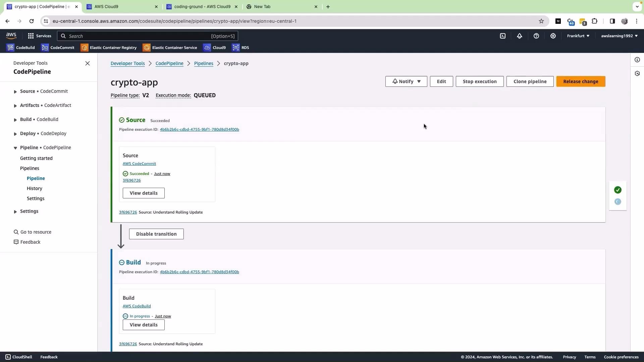644x362 pixels.
Task: Open commit 3f696726 in Source action card
Action: (x=131, y=180)
